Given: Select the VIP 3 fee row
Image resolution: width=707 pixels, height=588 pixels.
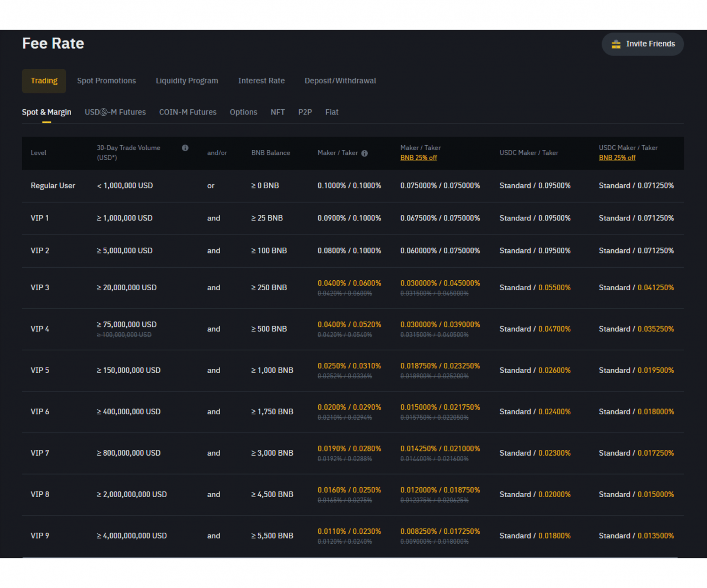Looking at the screenshot, I should 353,287.
